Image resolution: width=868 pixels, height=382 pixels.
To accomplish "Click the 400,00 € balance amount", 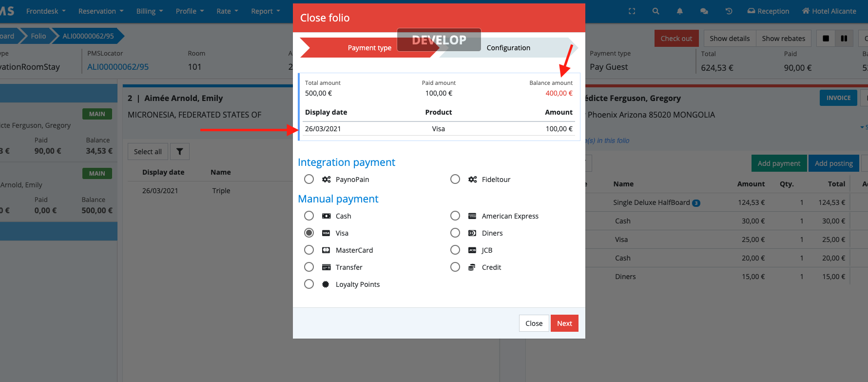I will (559, 93).
